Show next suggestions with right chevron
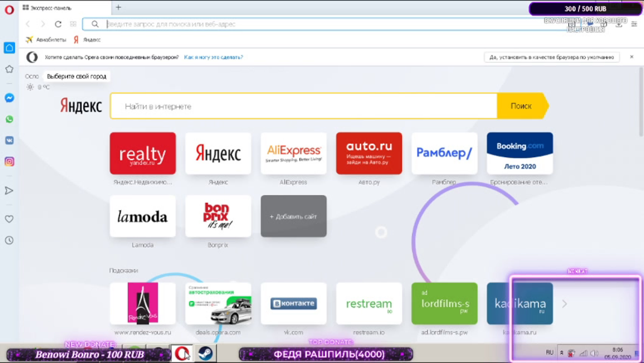The width and height of the screenshot is (644, 363). tap(564, 304)
